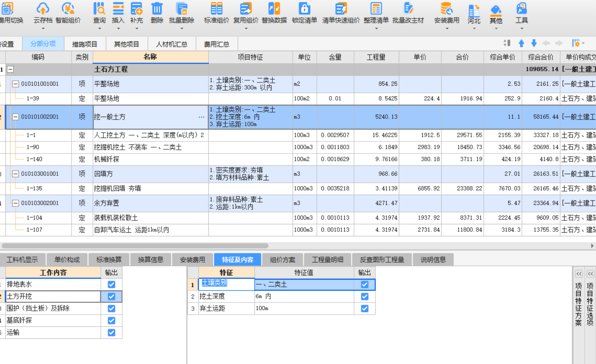Switch to 人材机汇总 tab
This screenshot has width=596, height=364.
point(172,44)
